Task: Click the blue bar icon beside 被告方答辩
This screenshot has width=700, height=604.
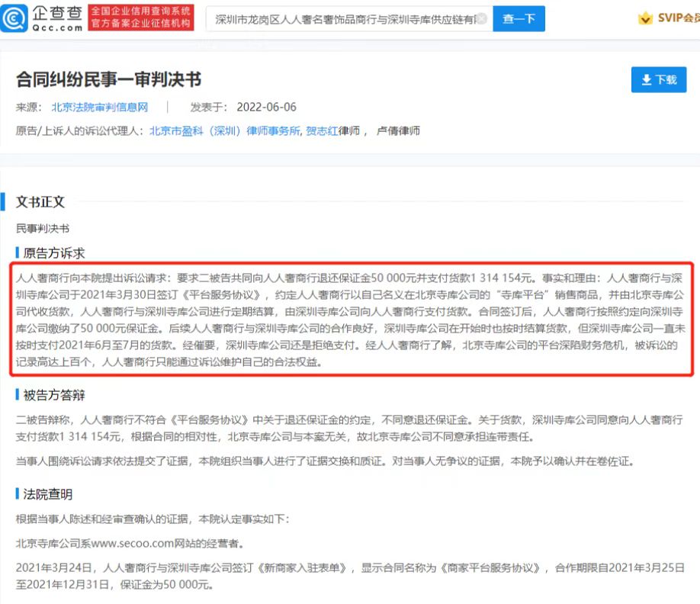Action: click(x=16, y=395)
